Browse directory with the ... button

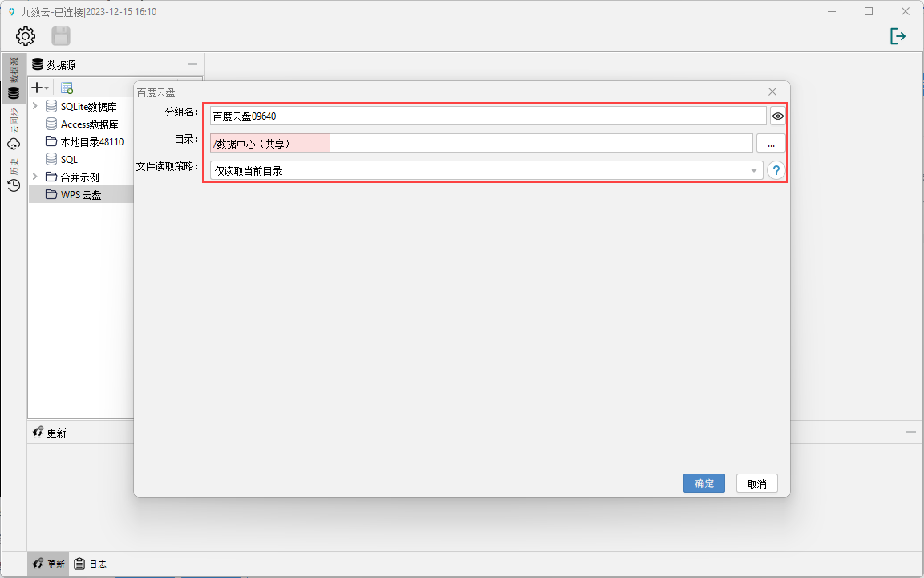pyautogui.click(x=771, y=143)
